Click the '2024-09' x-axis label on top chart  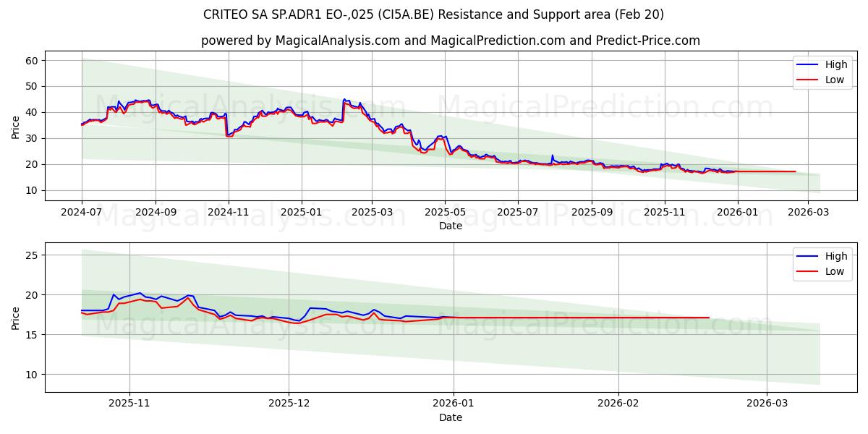tap(156, 213)
